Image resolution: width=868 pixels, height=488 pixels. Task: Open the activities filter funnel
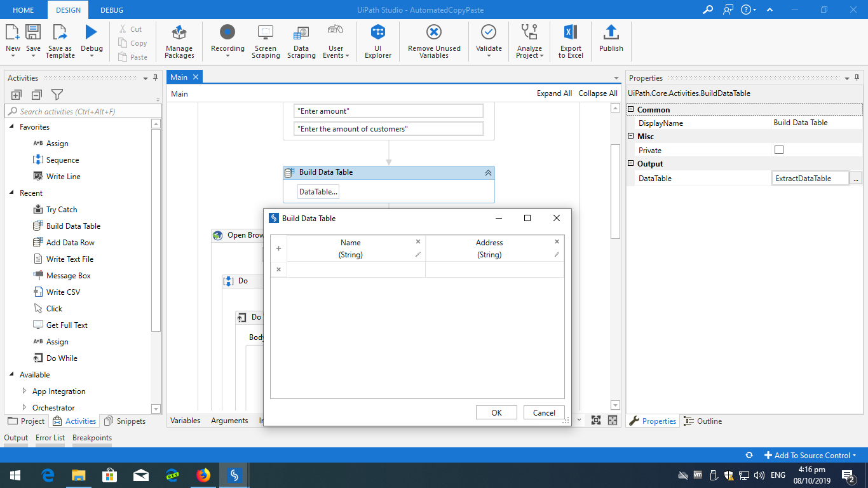point(57,95)
